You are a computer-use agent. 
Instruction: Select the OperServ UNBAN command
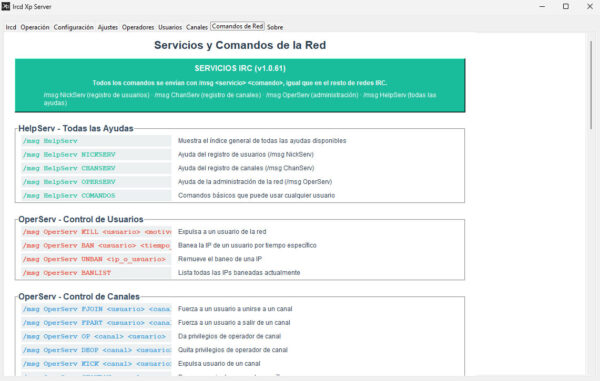(96, 259)
